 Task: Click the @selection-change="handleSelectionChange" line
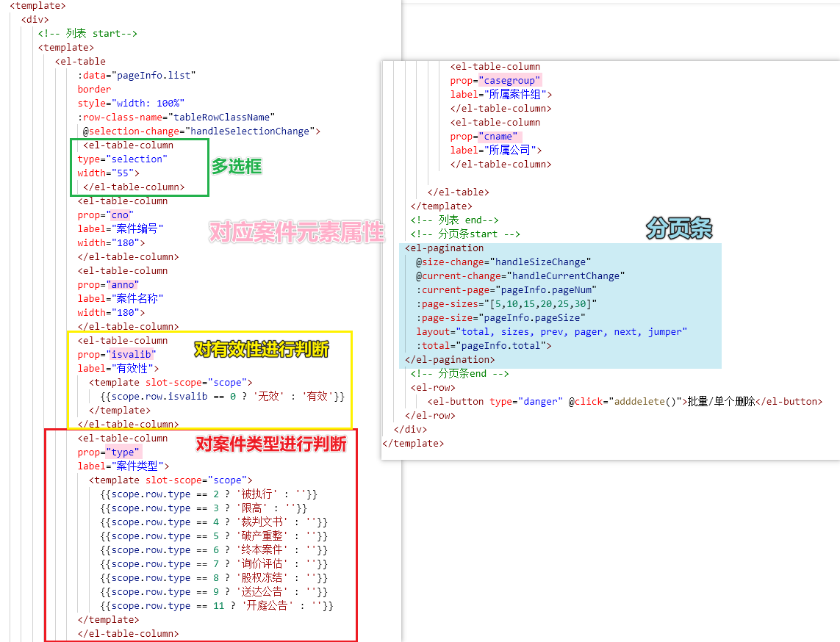[201, 131]
